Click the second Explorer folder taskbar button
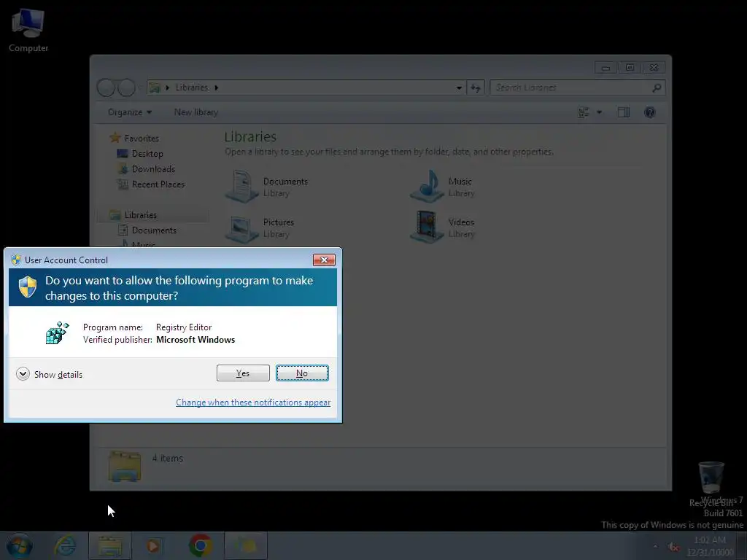The width and height of the screenshot is (747, 560). 247,545
